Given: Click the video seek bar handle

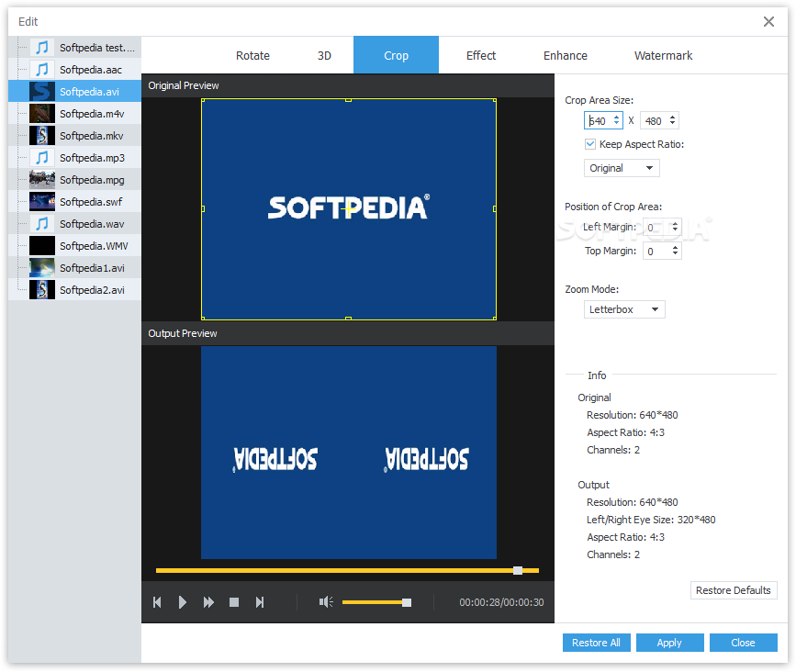Looking at the screenshot, I should point(518,570).
